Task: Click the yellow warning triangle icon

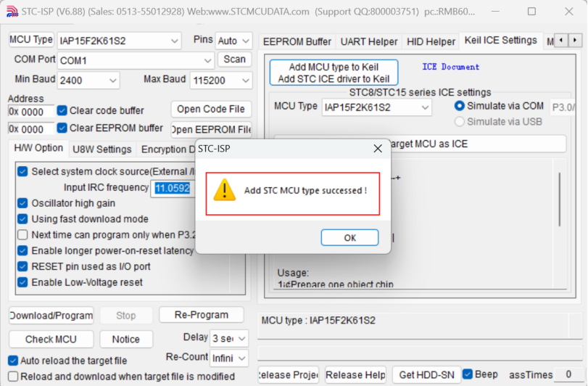Action: tap(224, 190)
